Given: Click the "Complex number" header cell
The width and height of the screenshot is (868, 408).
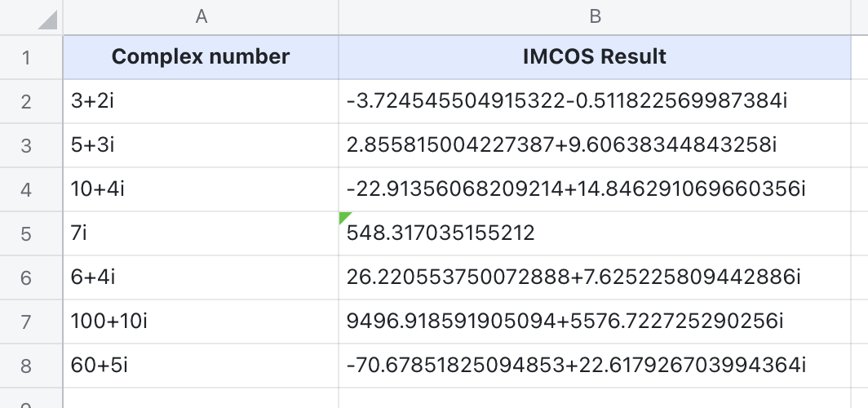Looking at the screenshot, I should (201, 57).
